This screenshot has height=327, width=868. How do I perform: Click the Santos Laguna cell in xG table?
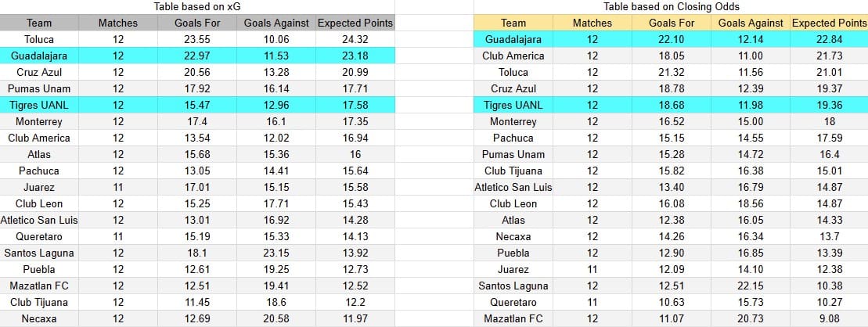pos(39,253)
